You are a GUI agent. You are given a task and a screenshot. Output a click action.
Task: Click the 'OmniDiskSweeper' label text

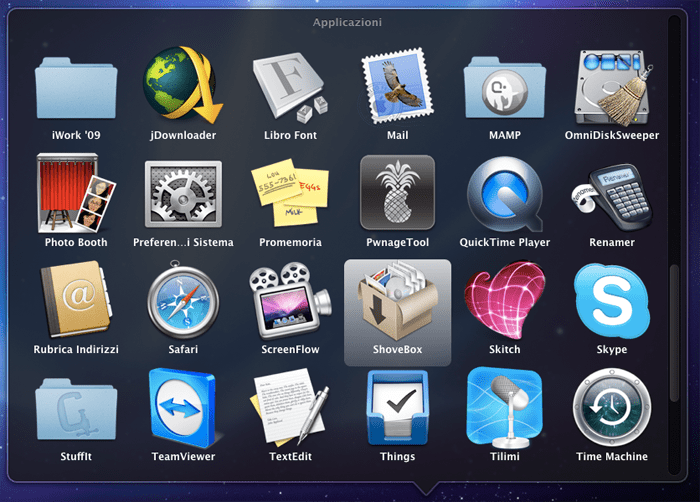pyautogui.click(x=612, y=135)
